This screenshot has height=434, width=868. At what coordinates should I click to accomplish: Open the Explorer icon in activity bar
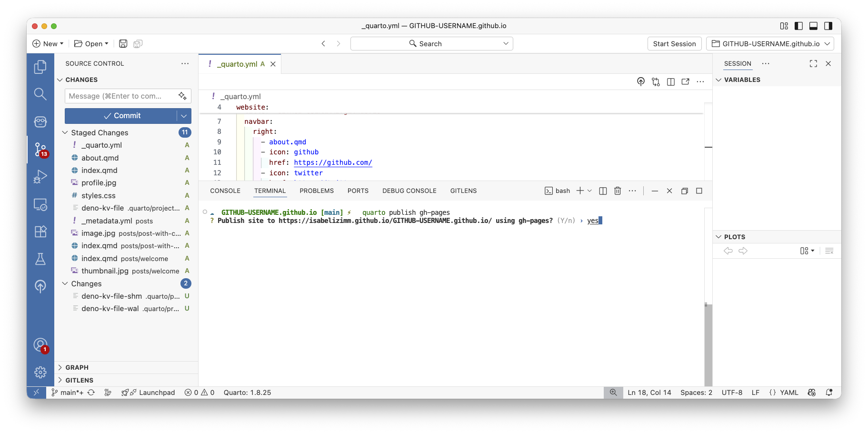pos(40,67)
